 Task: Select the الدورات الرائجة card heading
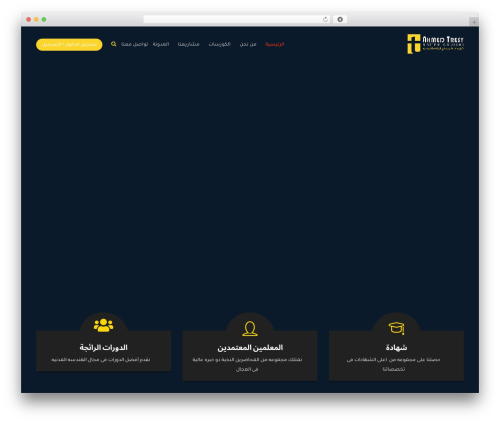point(103,347)
